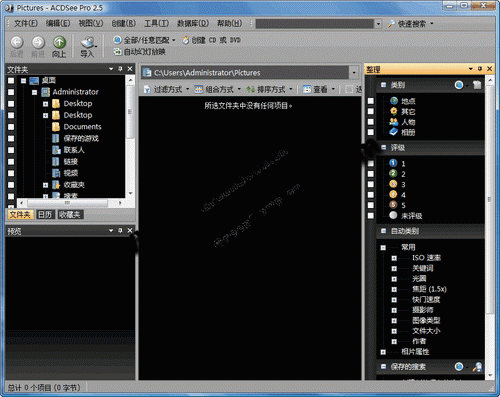Click the 全部/任意匹配 match icon
Screen dimensions: 500x397
[x=117, y=40]
